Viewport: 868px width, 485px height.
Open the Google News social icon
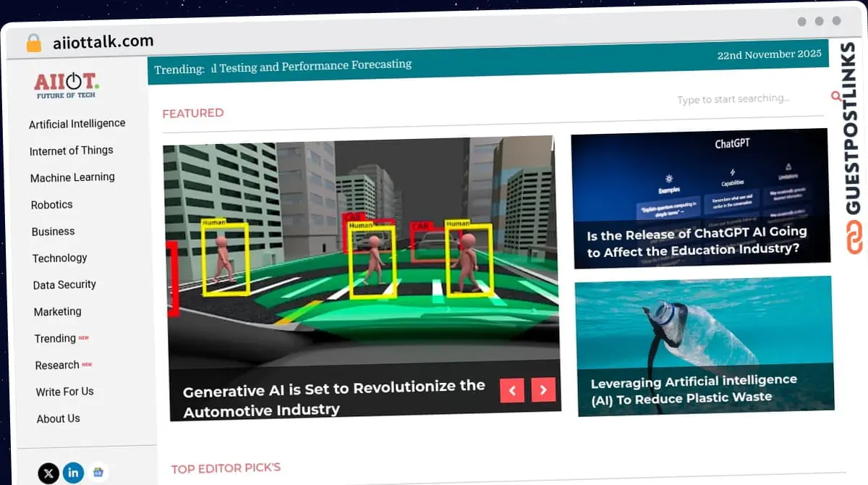click(98, 472)
